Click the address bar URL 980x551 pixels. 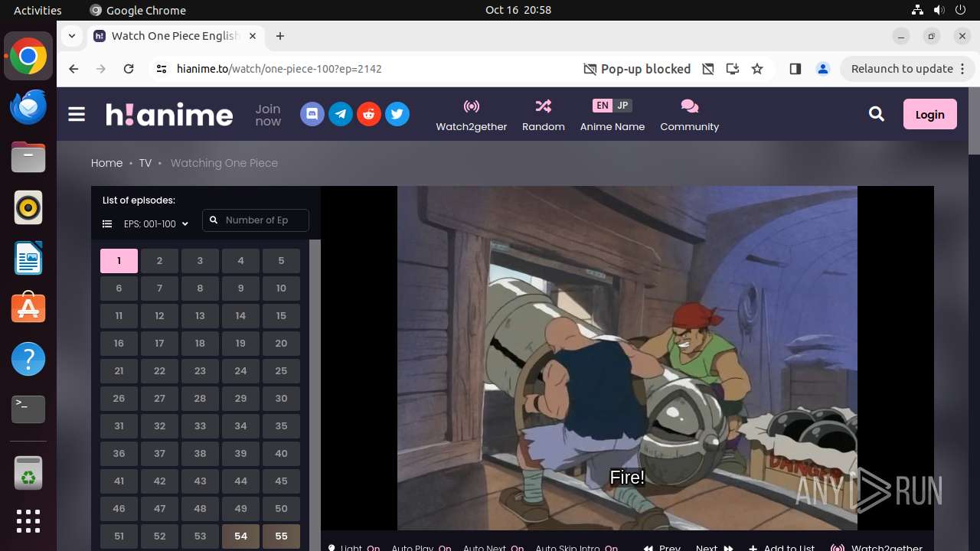(x=279, y=69)
